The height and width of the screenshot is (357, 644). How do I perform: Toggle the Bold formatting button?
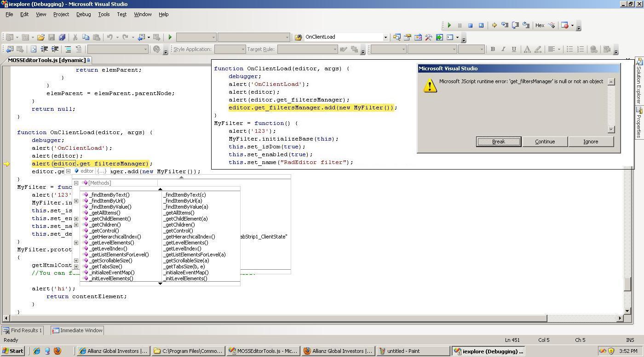[x=493, y=49]
